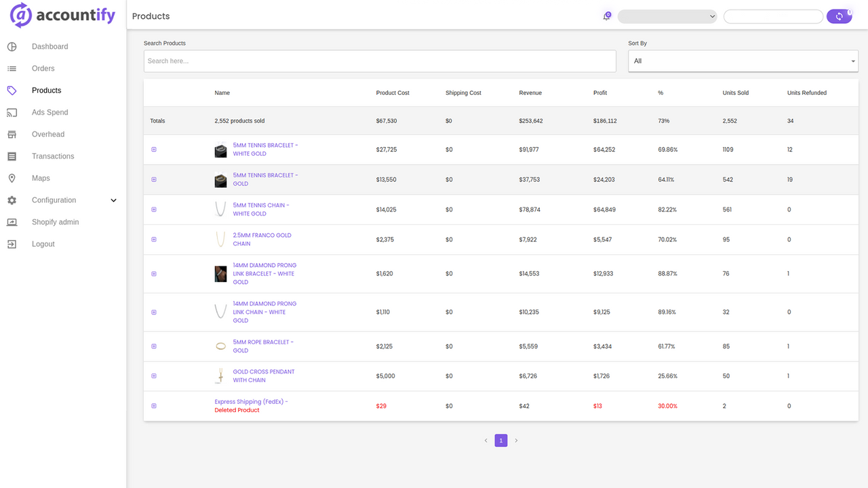The height and width of the screenshot is (488, 868).
Task: Click the Gold Cross Pendant thumbnail
Action: pyautogui.click(x=220, y=376)
